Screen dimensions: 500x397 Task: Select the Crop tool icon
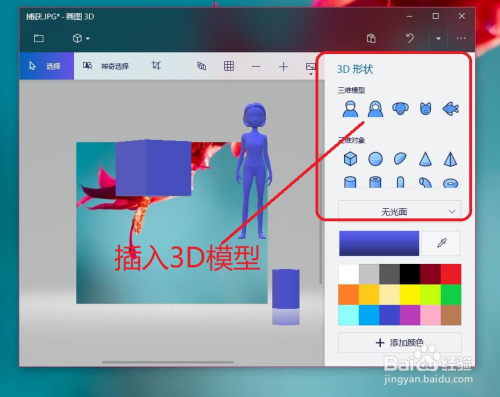click(x=156, y=65)
